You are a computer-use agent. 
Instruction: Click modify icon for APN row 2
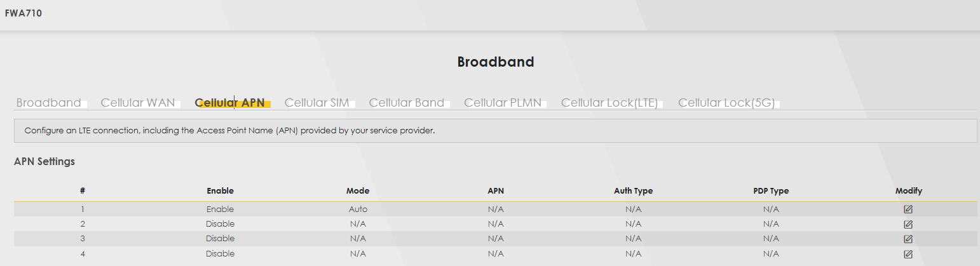click(908, 224)
